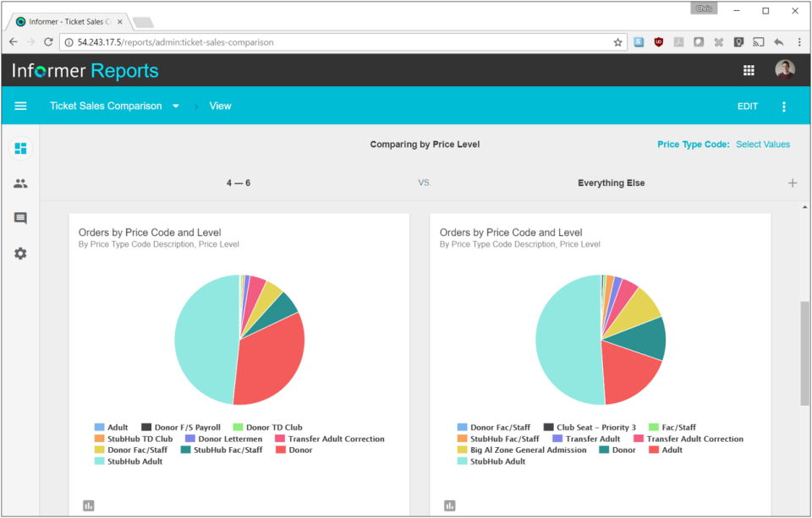The image size is (812, 518).
Task: Open the uBlock shield extension
Action: point(659,42)
